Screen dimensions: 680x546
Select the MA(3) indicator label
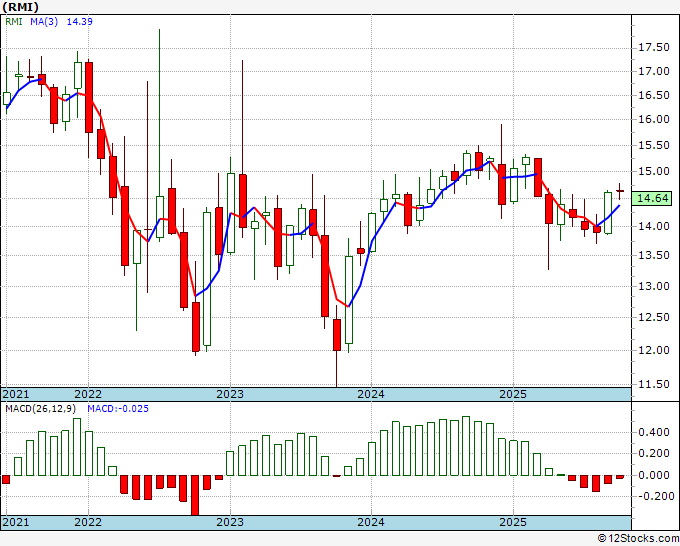click(x=44, y=21)
